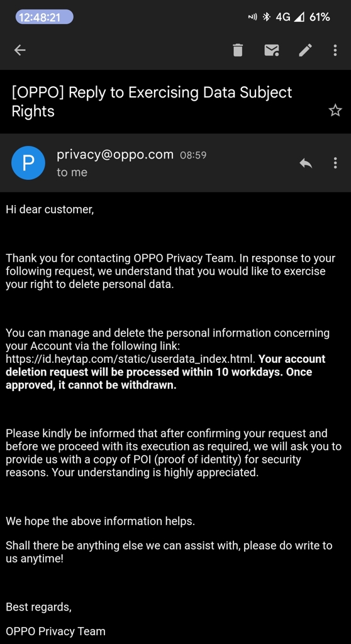This screenshot has height=644, width=351.
Task: Tap the clock time in status bar
Action: pyautogui.click(x=45, y=17)
